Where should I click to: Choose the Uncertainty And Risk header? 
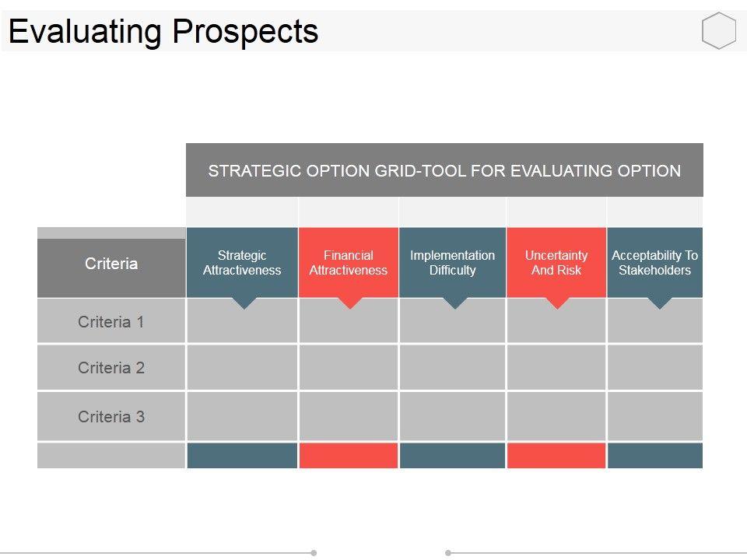[x=556, y=262]
